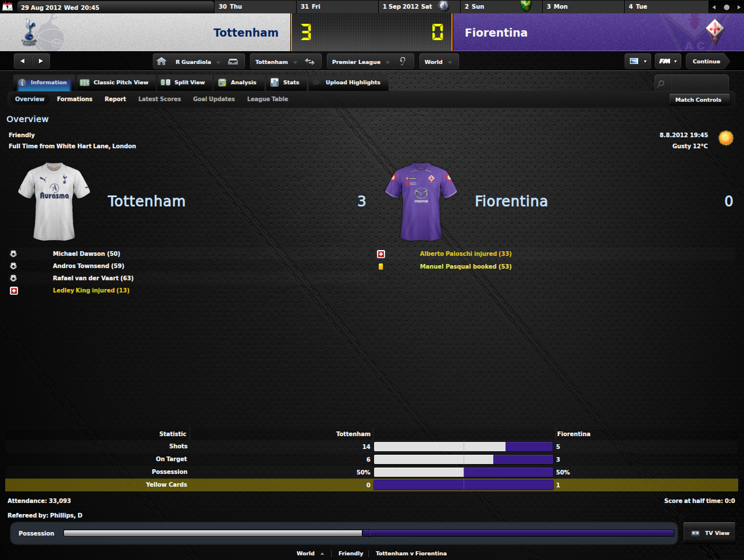
Task: Click the Tottenham club crest in header
Action: click(29, 32)
